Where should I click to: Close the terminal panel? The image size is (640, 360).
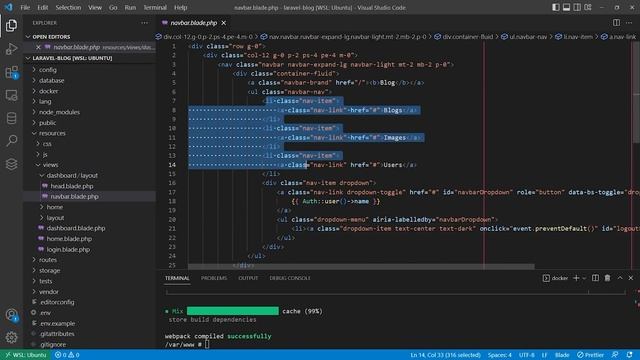click(631, 278)
